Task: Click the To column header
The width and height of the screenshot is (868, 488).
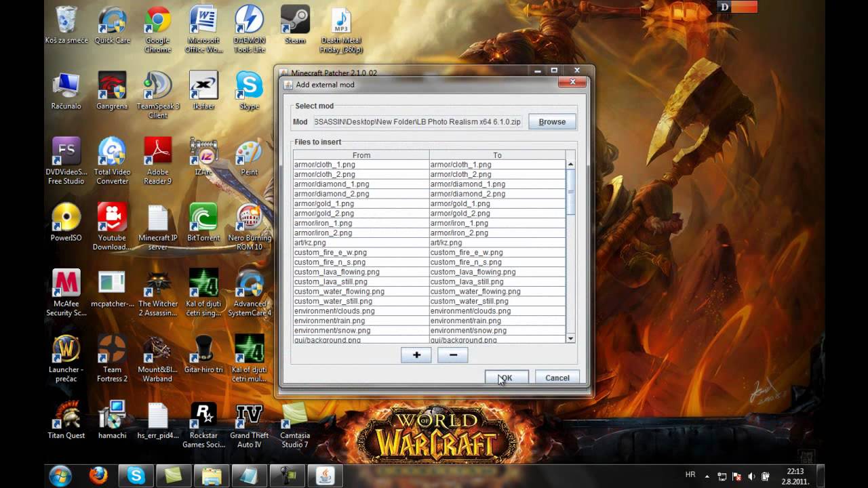Action: [497, 155]
